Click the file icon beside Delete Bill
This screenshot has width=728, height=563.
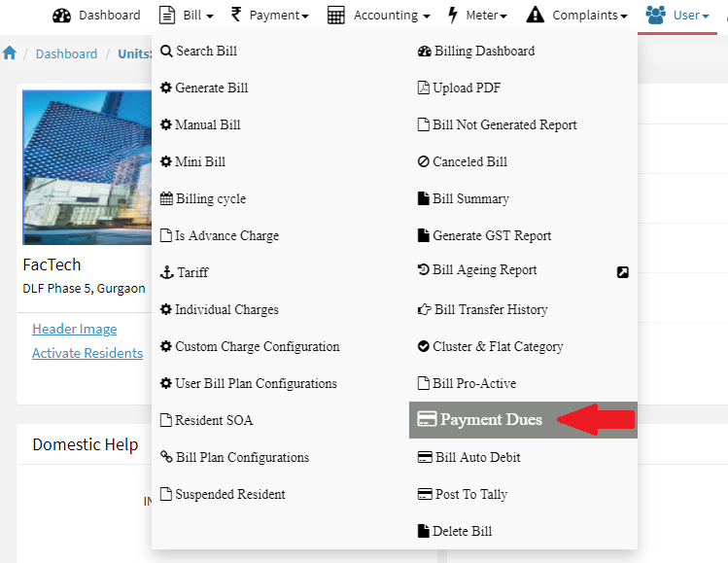coord(423,531)
